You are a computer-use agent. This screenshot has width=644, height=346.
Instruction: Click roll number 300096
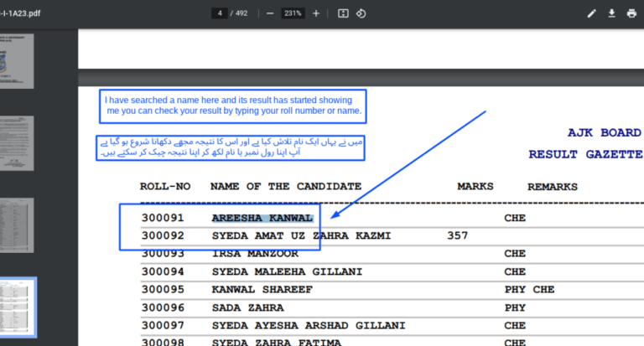[x=163, y=307]
